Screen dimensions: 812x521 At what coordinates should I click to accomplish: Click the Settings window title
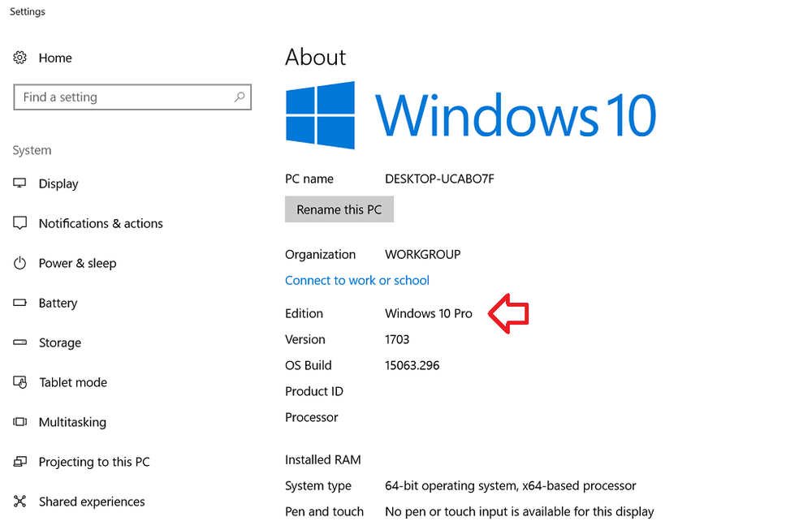28,11
